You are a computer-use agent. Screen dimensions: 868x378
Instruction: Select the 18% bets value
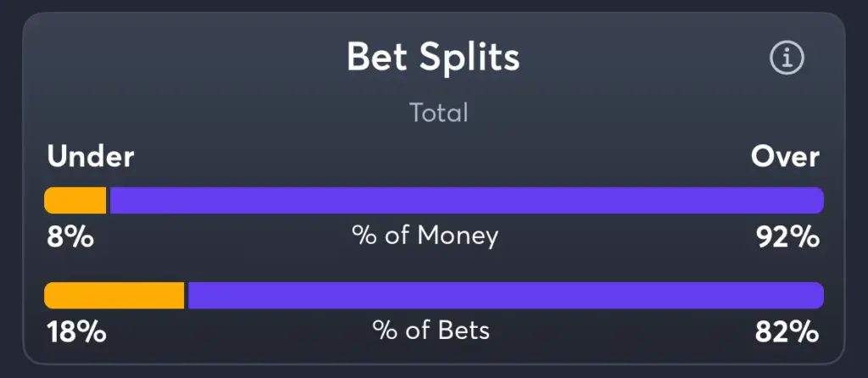(x=76, y=332)
